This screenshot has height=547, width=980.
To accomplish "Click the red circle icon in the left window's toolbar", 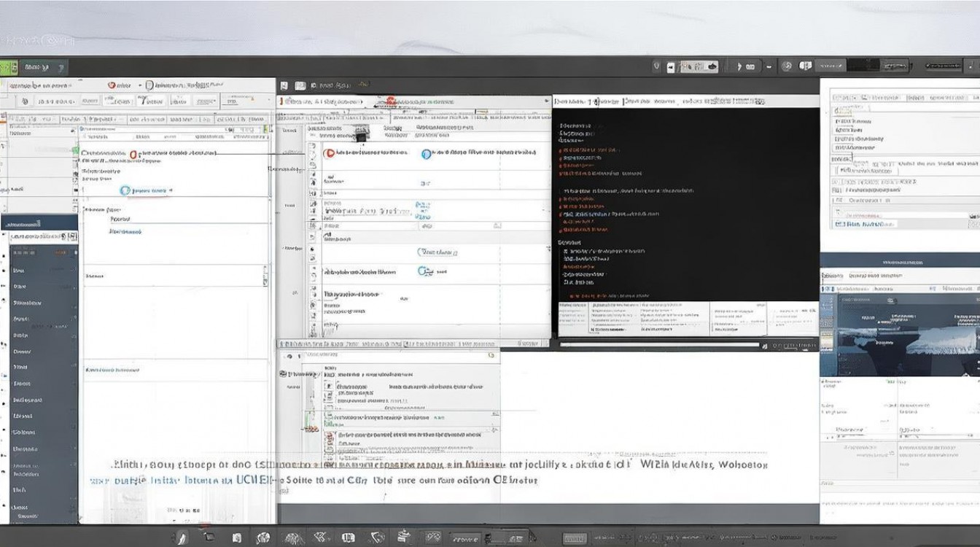I will pyautogui.click(x=112, y=85).
